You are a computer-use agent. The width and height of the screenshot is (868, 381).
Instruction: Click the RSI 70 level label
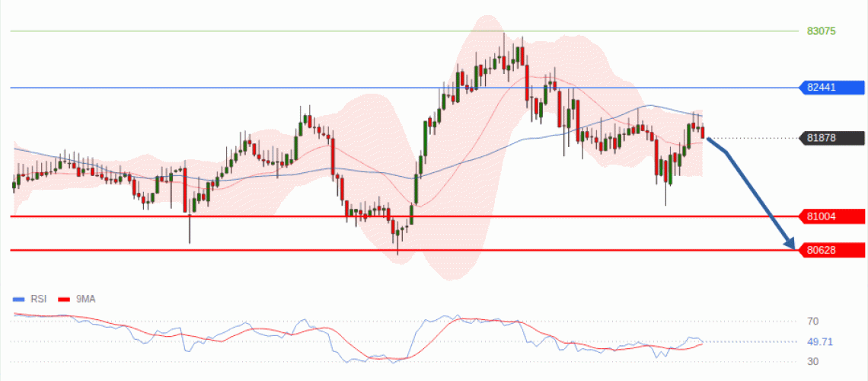812,322
